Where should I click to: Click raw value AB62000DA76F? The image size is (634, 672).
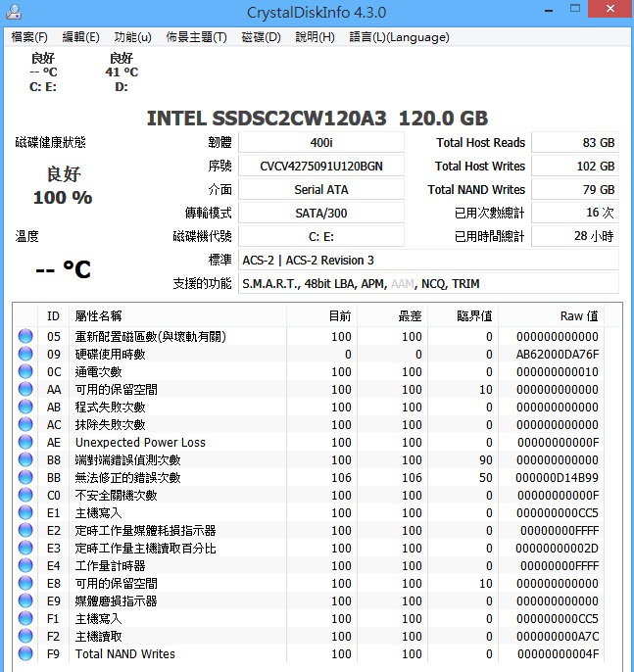[x=558, y=354]
